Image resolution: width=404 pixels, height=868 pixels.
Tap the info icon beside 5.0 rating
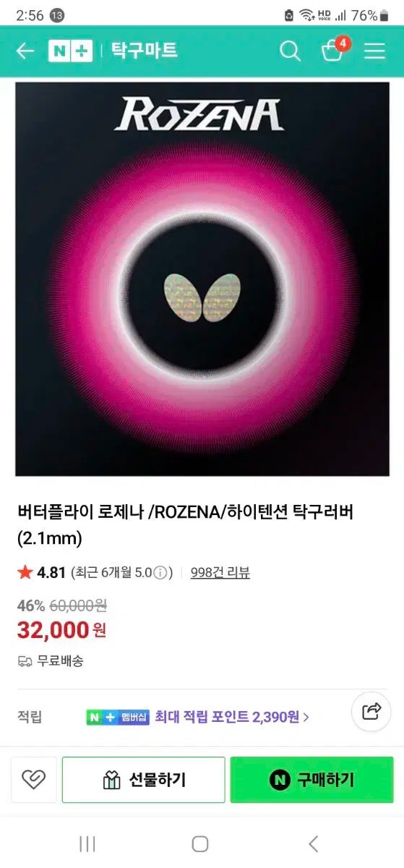point(160,573)
